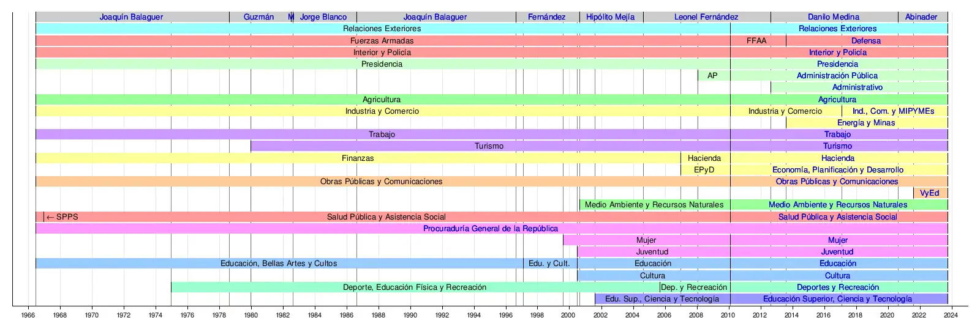Open the Hipólito Mejía link

(x=610, y=17)
